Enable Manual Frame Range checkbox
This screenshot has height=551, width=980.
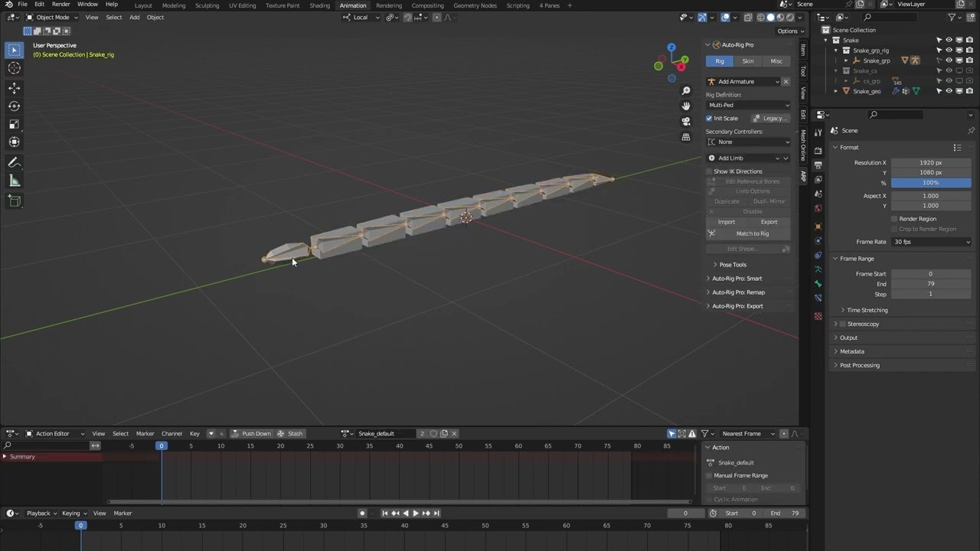click(x=709, y=475)
